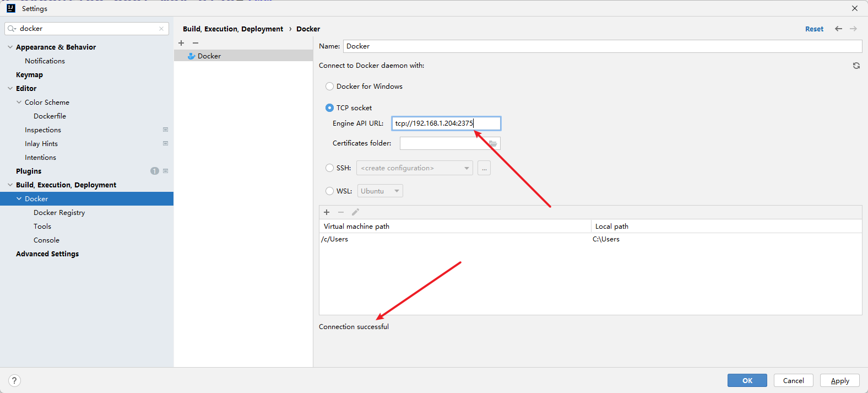This screenshot has height=393, width=868.
Task: Clear the docker search text
Action: [161, 29]
